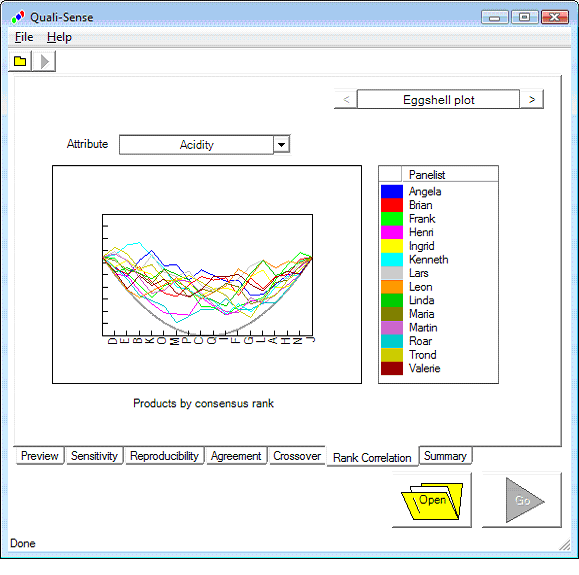Select the Valerie row in Panelist list
This screenshot has width=579, height=575.
pos(438,368)
